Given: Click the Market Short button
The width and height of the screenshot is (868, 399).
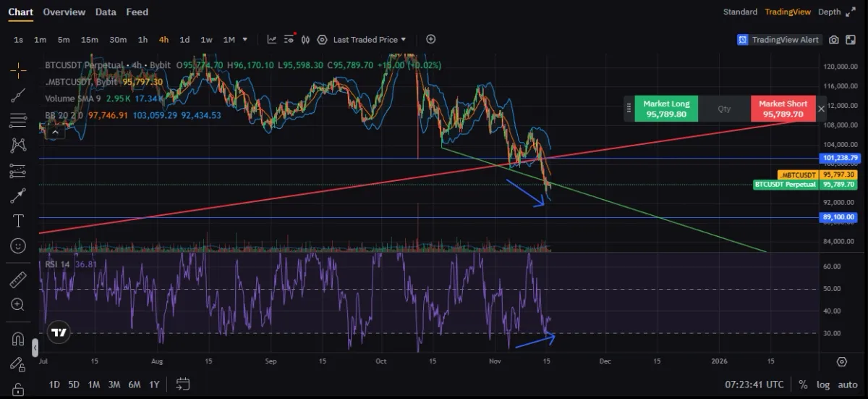Looking at the screenshot, I should [783, 109].
